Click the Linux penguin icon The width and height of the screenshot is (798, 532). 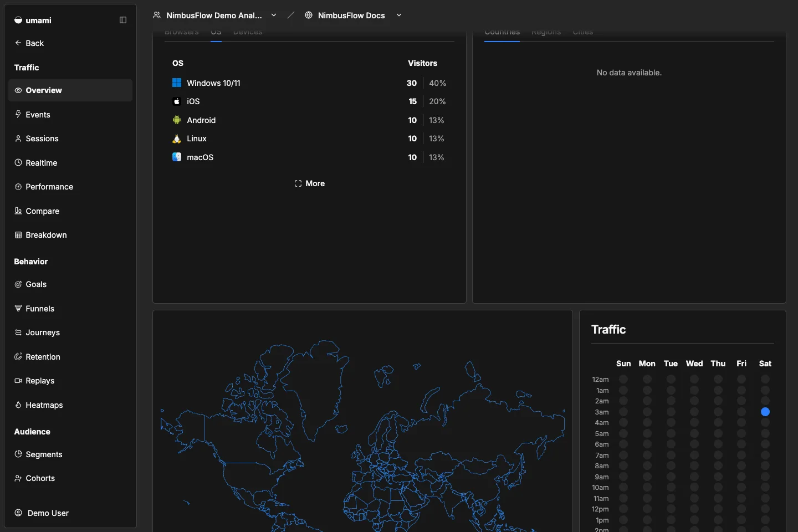point(177,139)
